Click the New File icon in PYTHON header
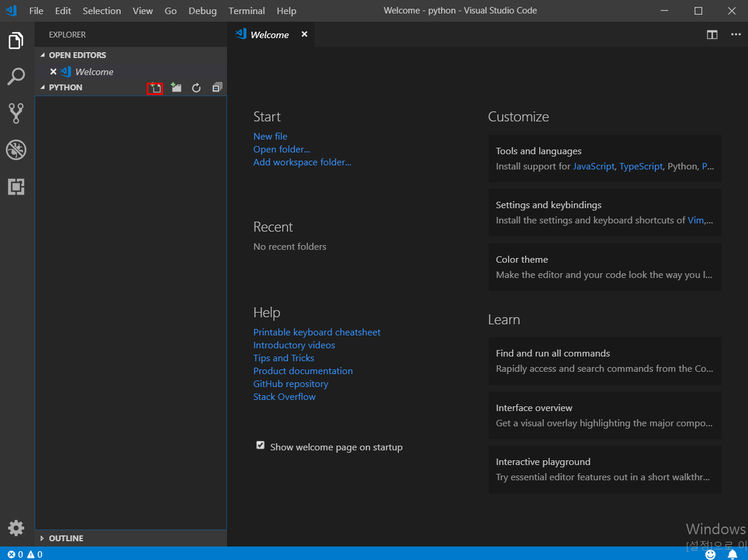 coord(155,88)
